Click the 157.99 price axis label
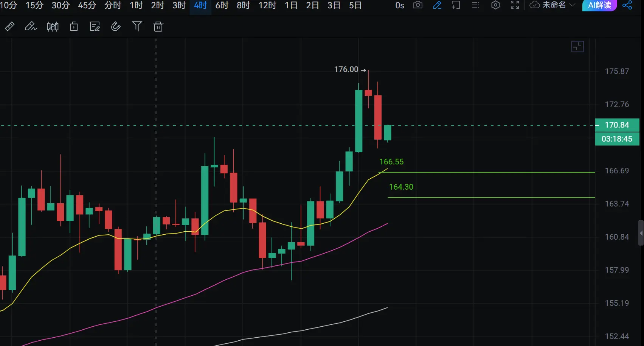Image resolution: width=644 pixels, height=346 pixels. pos(617,270)
